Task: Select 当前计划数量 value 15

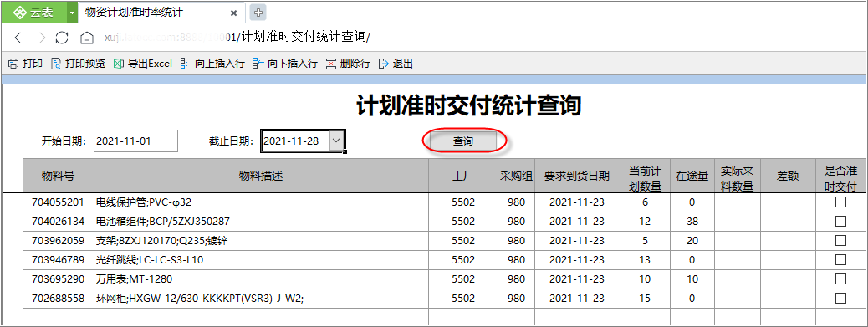Action: [645, 299]
